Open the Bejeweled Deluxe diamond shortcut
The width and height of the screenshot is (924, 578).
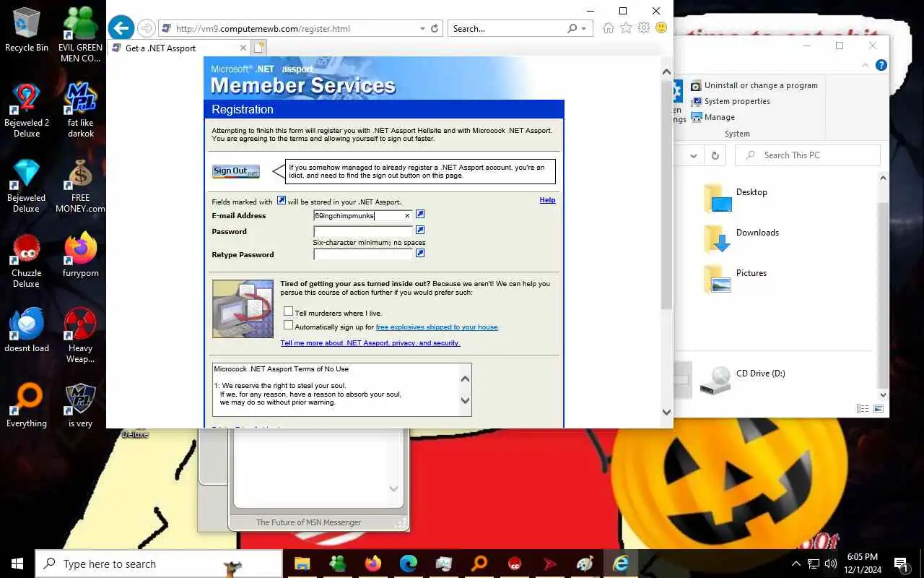(x=27, y=185)
